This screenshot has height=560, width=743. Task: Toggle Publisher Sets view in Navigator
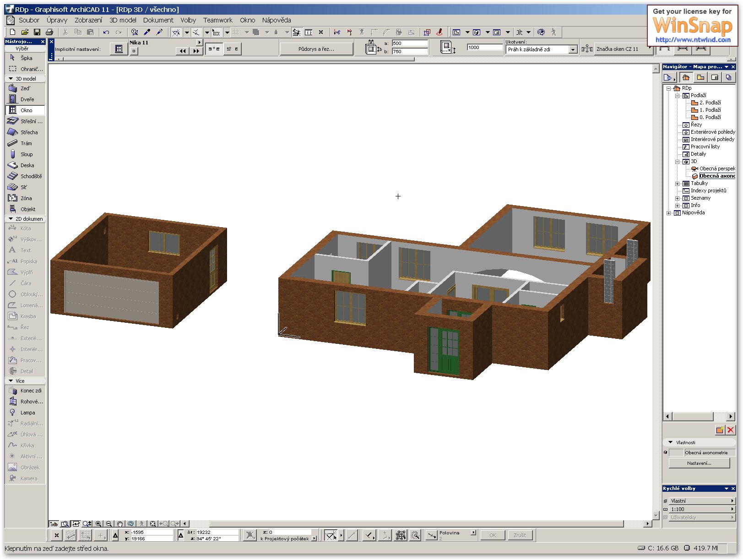click(x=728, y=77)
